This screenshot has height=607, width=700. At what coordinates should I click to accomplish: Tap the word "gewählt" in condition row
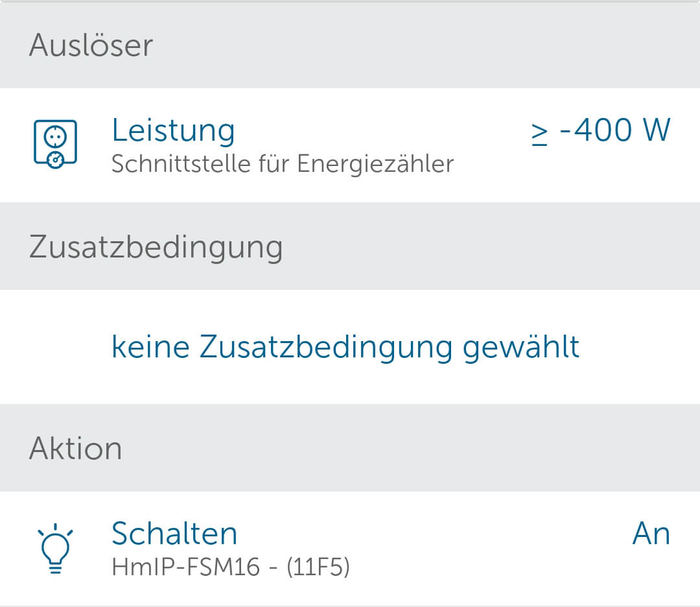pos(521,346)
